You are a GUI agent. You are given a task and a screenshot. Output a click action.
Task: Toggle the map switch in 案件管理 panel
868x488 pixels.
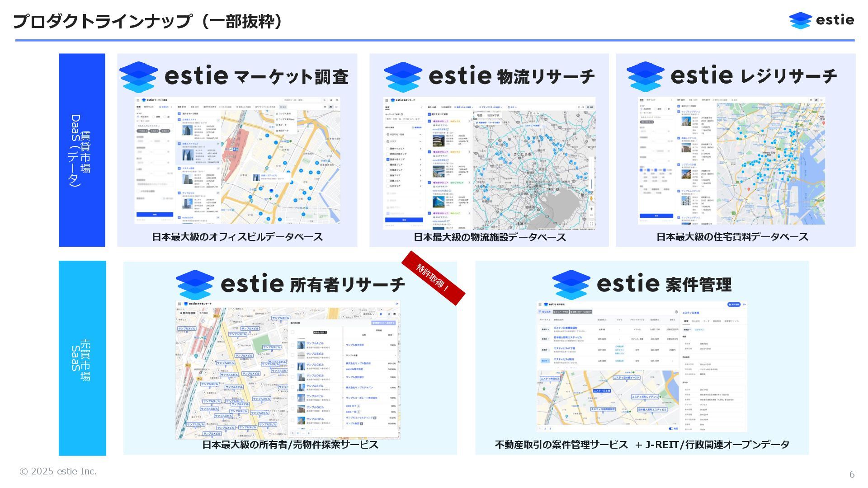(671, 428)
